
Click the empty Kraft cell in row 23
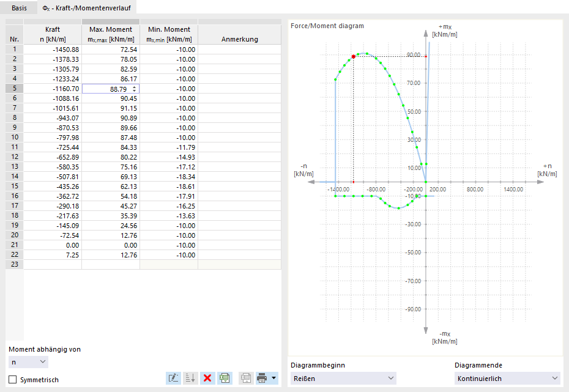53,264
